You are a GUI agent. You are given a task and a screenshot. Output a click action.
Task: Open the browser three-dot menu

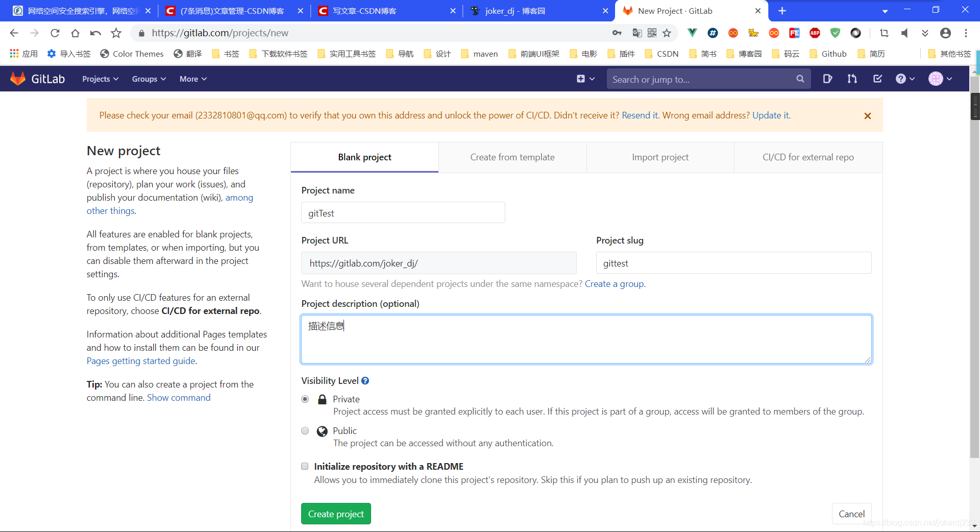(x=966, y=33)
